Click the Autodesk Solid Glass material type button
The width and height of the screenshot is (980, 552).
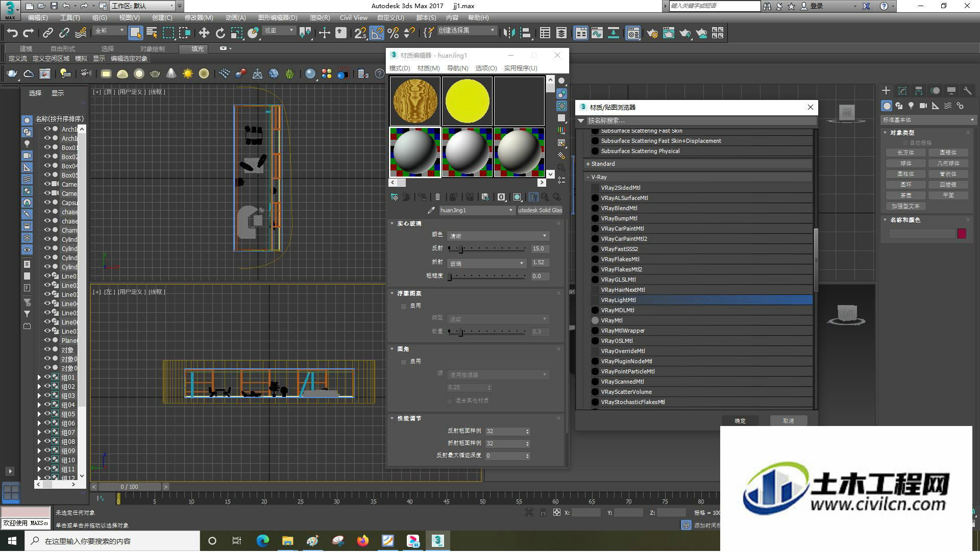pos(540,210)
